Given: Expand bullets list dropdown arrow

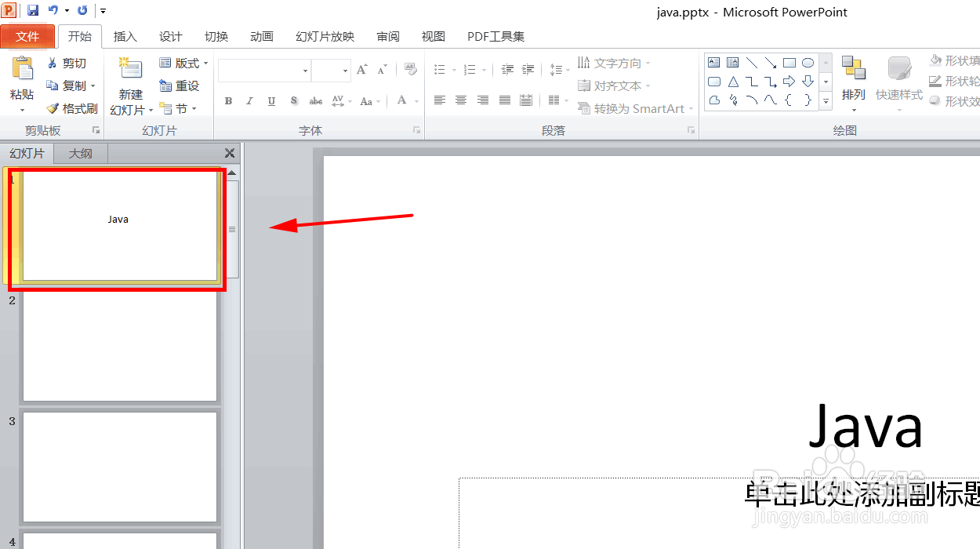Looking at the screenshot, I should coord(454,71).
